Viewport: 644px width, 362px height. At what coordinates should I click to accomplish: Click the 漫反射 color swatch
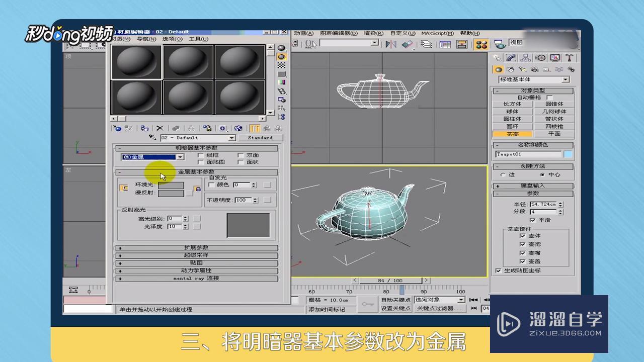point(171,193)
